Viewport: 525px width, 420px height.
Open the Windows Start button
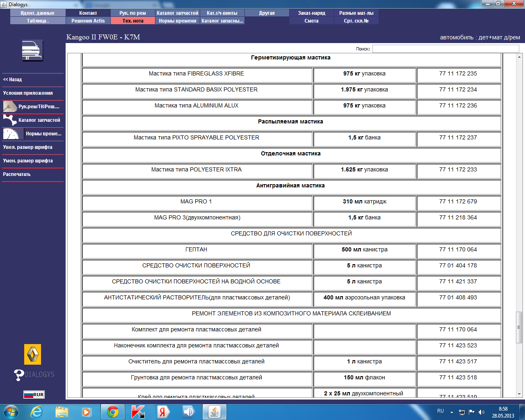click(11, 412)
